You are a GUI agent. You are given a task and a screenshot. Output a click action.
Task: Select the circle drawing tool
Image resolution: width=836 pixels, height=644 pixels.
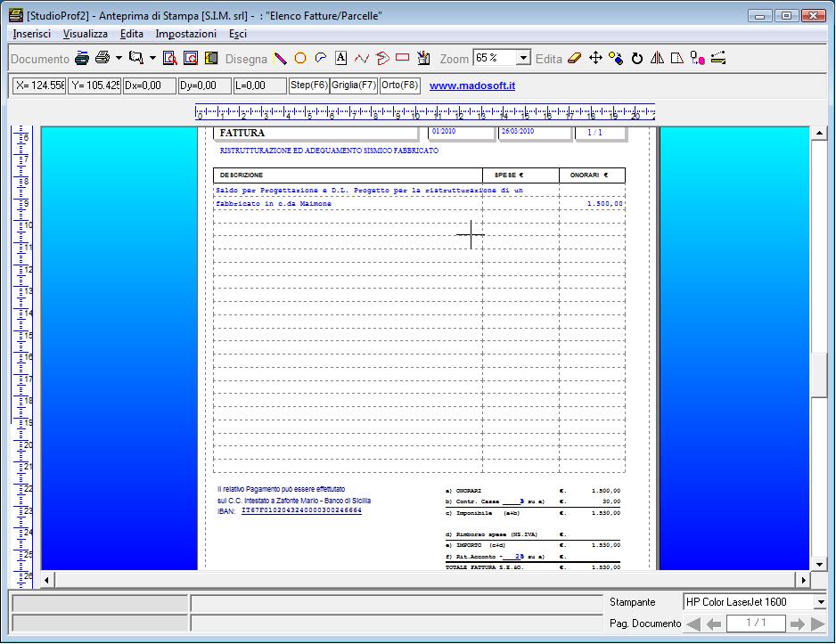300,58
